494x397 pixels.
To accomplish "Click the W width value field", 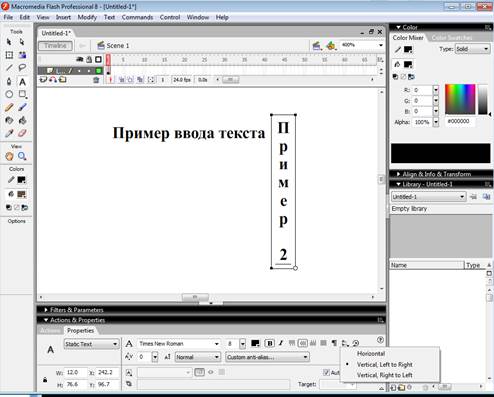I will click(x=76, y=373).
